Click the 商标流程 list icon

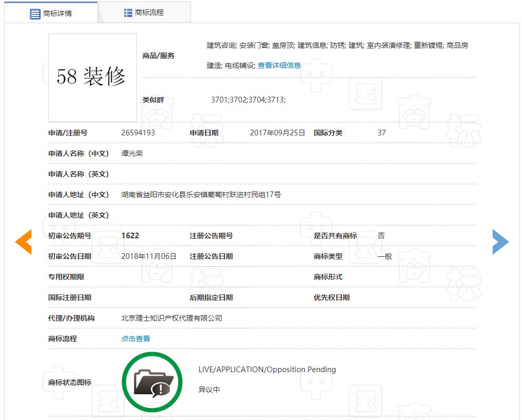click(x=128, y=13)
